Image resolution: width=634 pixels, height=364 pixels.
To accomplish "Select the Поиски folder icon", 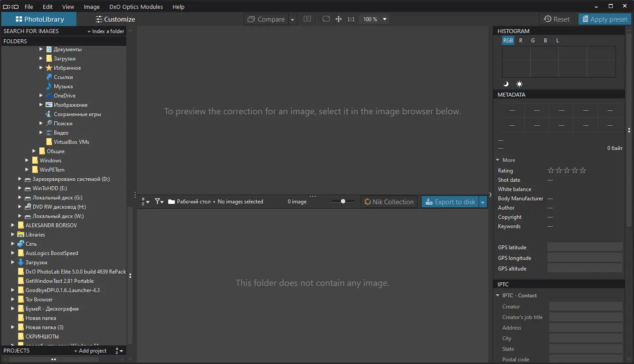I will point(49,124).
